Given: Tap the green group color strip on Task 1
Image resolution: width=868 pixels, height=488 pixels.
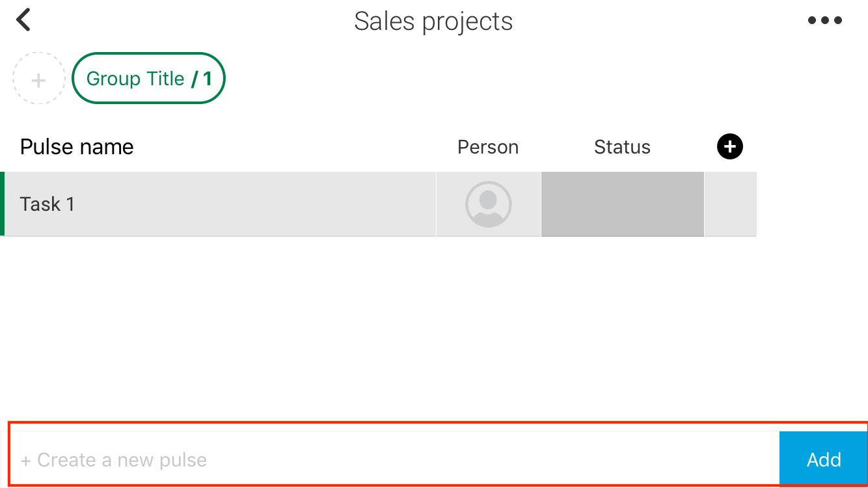Looking at the screenshot, I should click(x=2, y=204).
